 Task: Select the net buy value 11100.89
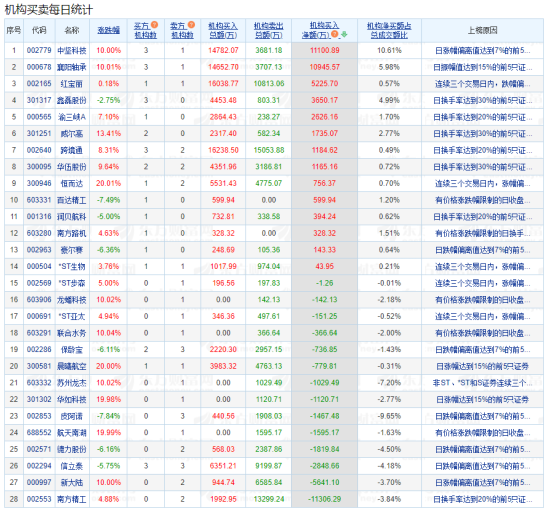[324, 51]
